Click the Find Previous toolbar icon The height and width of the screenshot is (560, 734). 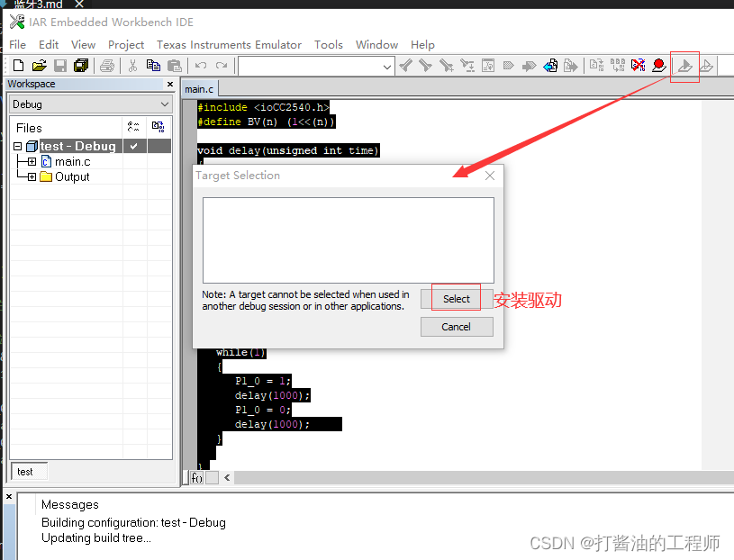[405, 66]
